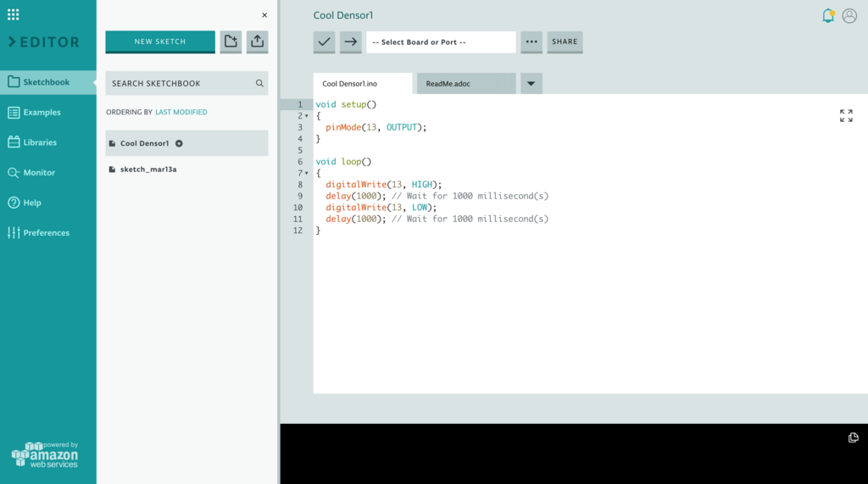Open the apps grid menu icon
The width and height of the screenshot is (868, 484).
pyautogui.click(x=14, y=14)
